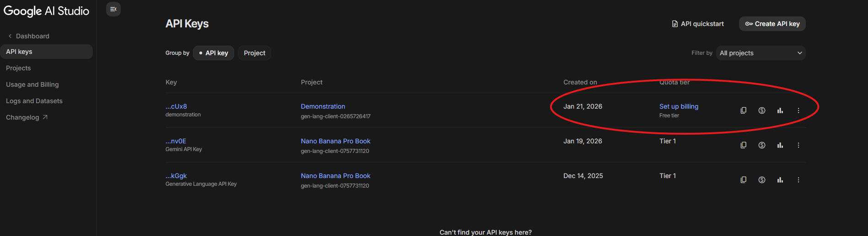Group keys by API key
The image size is (868, 236).
coord(214,53)
